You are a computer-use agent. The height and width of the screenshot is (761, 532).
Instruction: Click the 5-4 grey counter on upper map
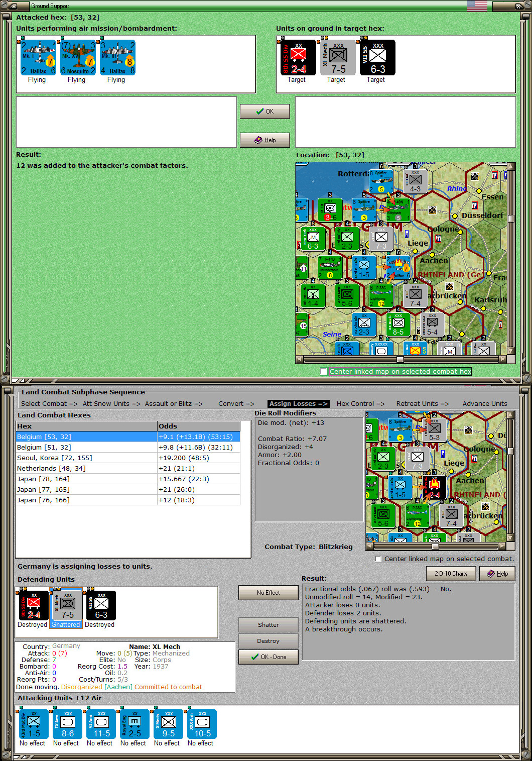432,324
